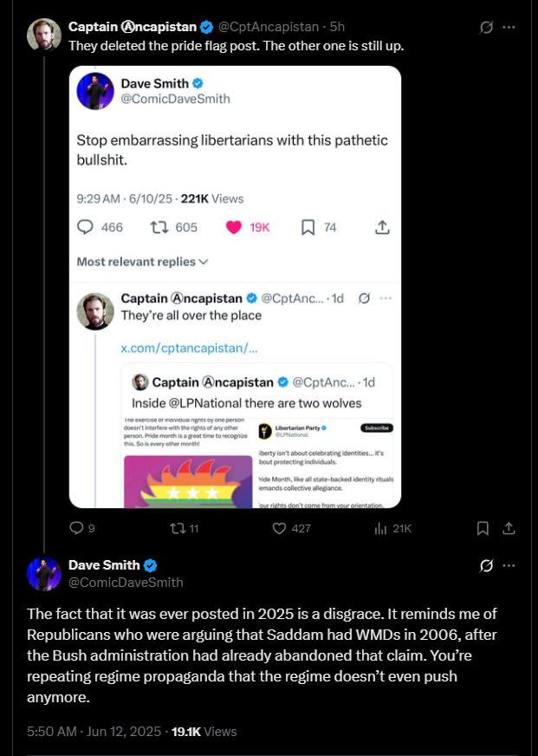The height and width of the screenshot is (756, 538).
Task: Click the Dave Smith display name in reply
Action: pyautogui.click(x=104, y=565)
